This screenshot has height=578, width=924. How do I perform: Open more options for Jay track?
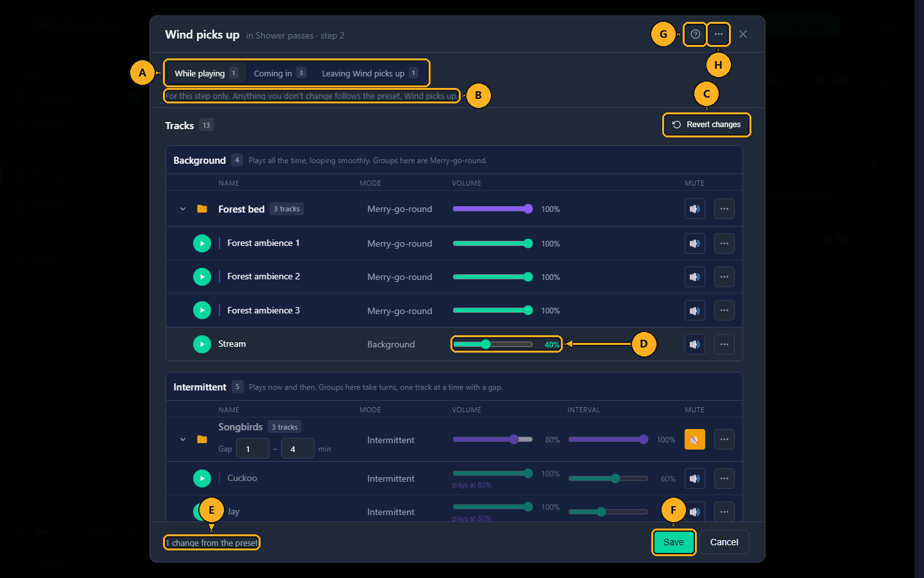[724, 512]
